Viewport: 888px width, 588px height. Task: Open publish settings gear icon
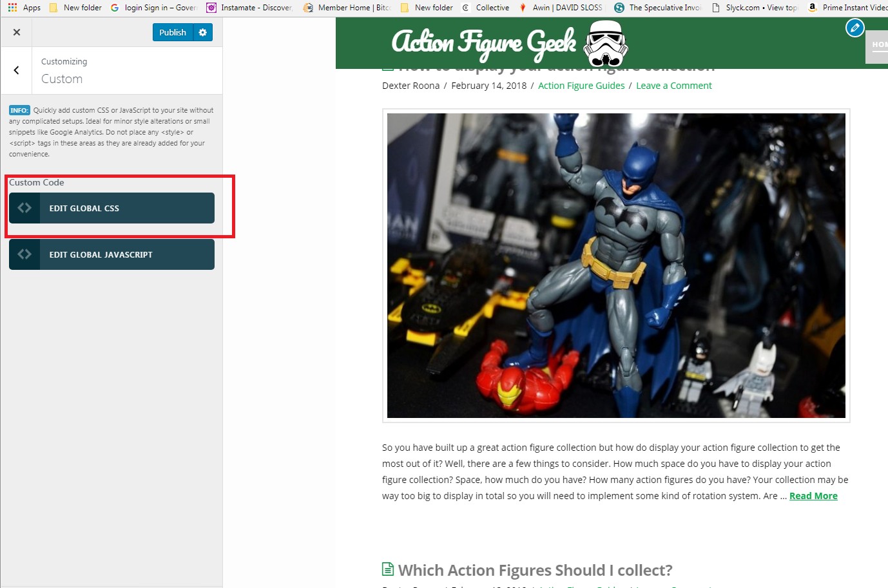point(203,32)
